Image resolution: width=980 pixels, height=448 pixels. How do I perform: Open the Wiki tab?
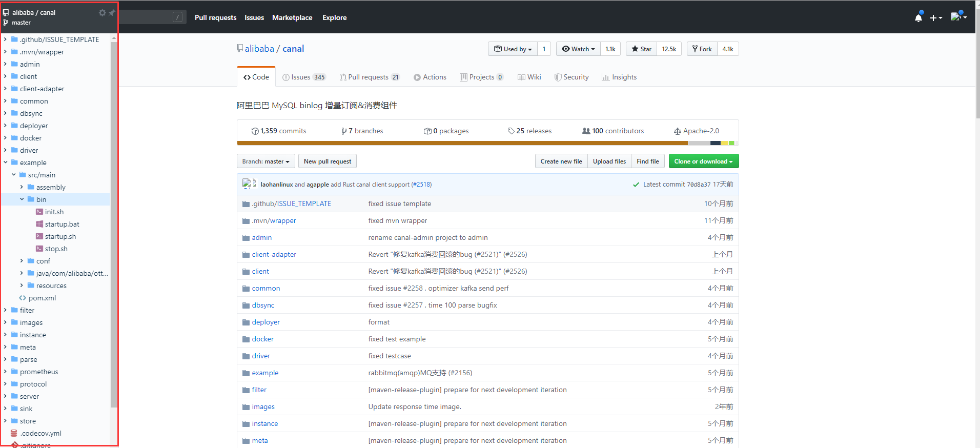point(529,77)
